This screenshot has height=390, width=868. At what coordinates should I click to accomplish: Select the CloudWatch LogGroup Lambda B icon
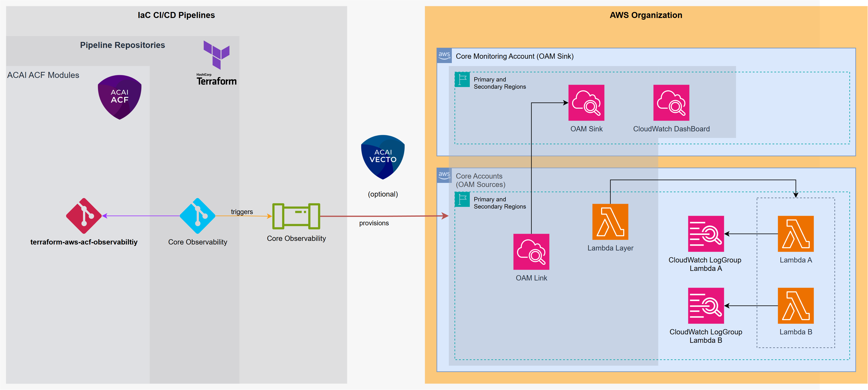(706, 306)
